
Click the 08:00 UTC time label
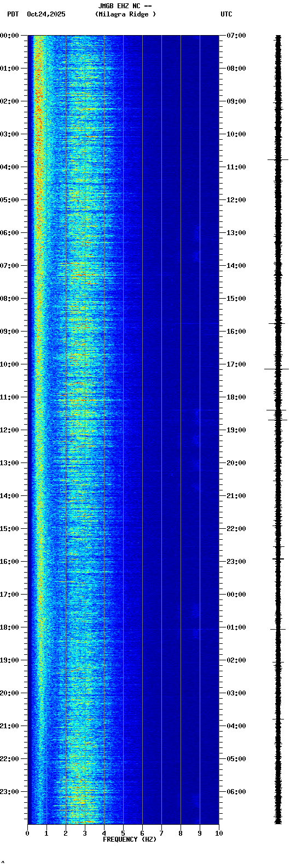click(236, 68)
